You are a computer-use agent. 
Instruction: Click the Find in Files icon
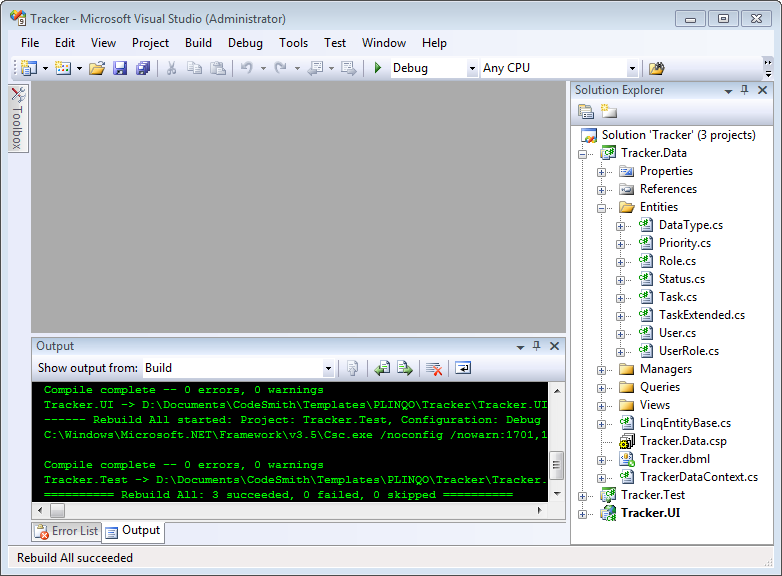tap(656, 68)
